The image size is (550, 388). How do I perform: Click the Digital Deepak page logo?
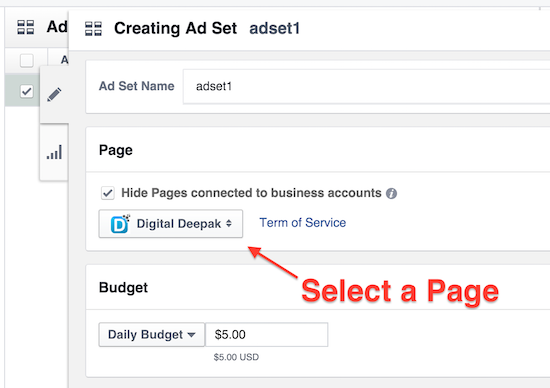(x=120, y=224)
